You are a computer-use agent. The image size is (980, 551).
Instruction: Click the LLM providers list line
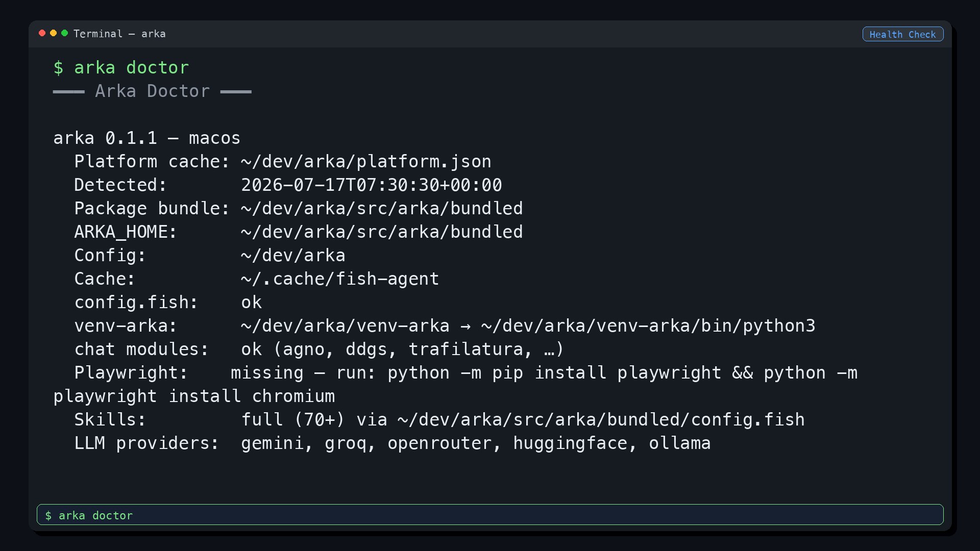point(392,443)
